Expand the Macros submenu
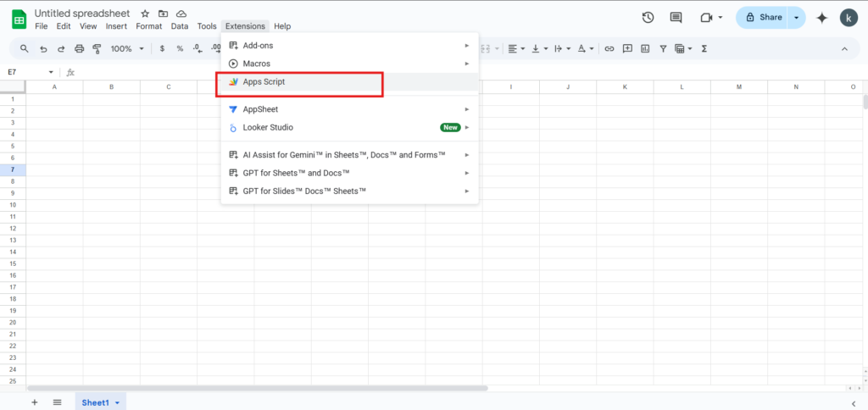Image resolution: width=868 pixels, height=410 pixels. point(349,64)
